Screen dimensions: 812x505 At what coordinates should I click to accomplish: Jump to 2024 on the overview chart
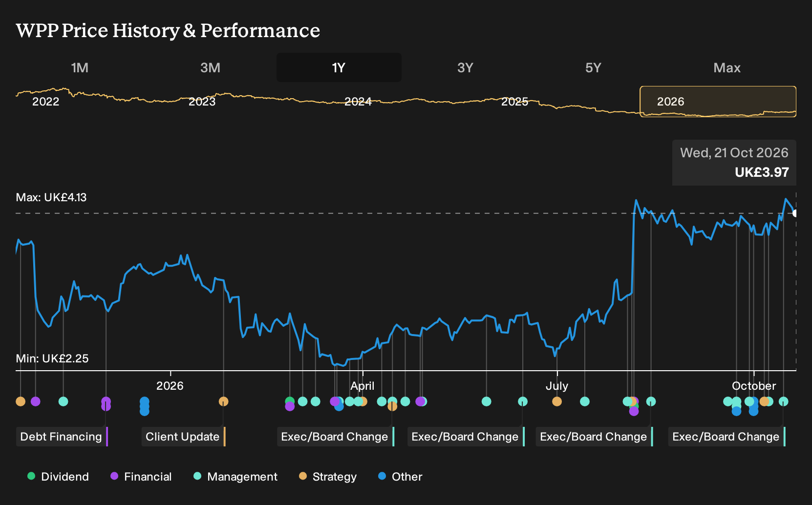358,102
